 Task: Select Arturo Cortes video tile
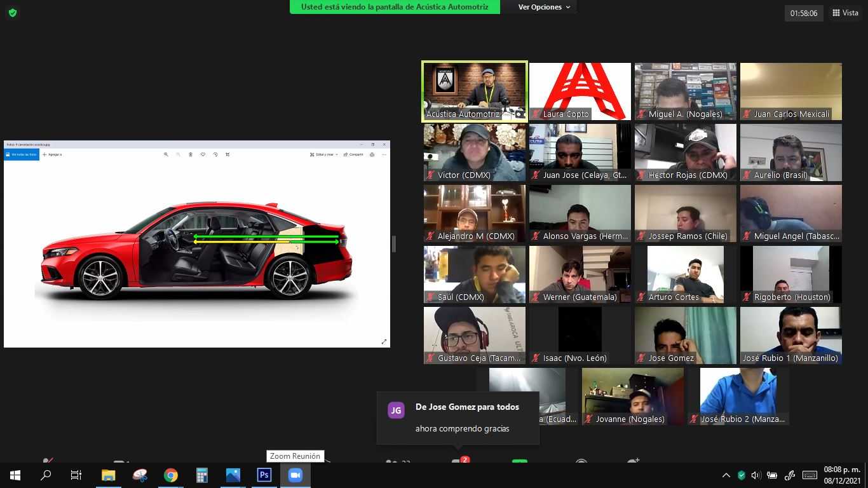pos(686,274)
